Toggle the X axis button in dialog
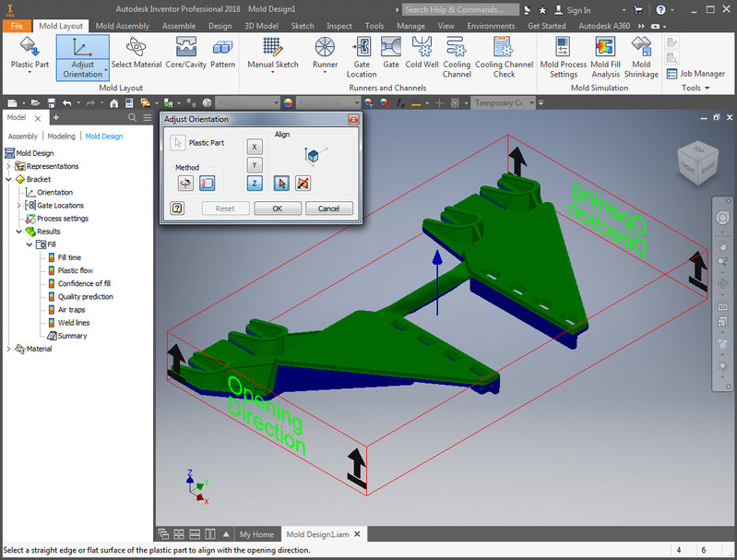Viewport: 737px width, 560px height. (255, 147)
